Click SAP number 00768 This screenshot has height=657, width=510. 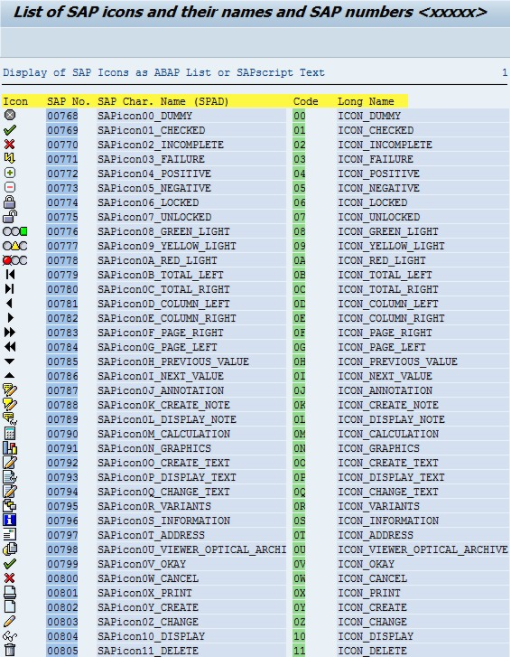click(62, 116)
